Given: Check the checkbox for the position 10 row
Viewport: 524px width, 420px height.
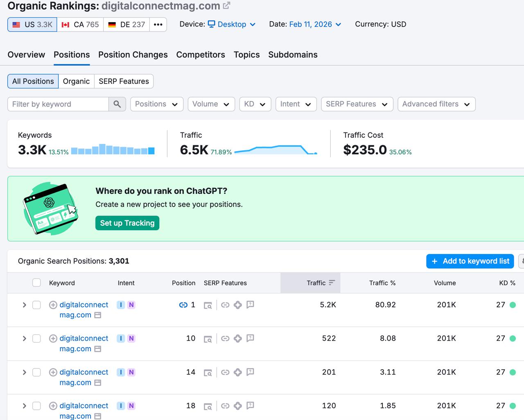Looking at the screenshot, I should coord(36,338).
